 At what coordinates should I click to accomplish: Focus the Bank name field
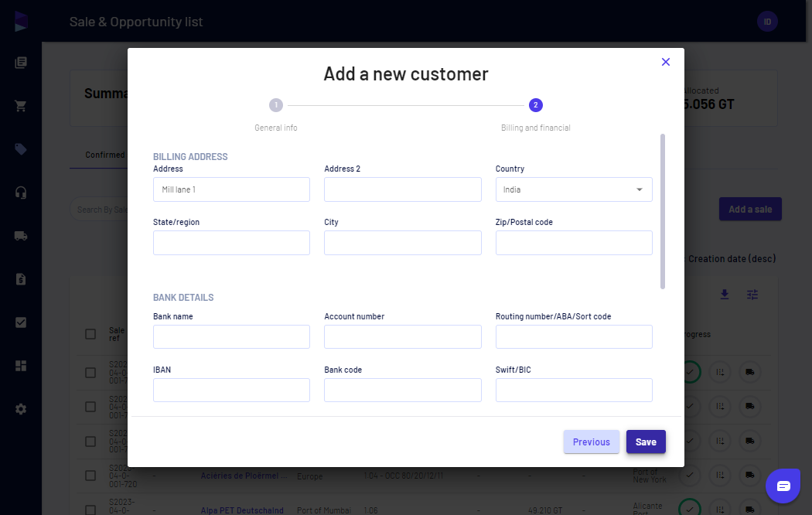pyautogui.click(x=231, y=337)
